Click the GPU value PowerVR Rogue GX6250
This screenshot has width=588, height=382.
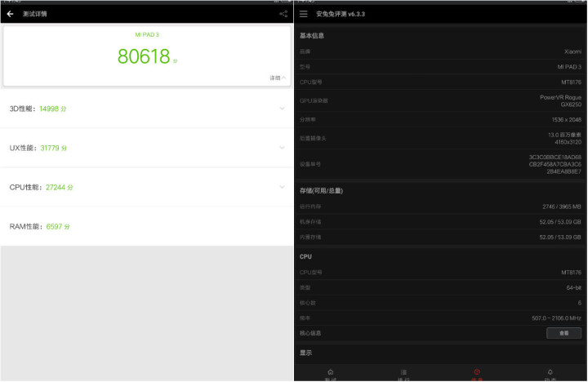(560, 101)
